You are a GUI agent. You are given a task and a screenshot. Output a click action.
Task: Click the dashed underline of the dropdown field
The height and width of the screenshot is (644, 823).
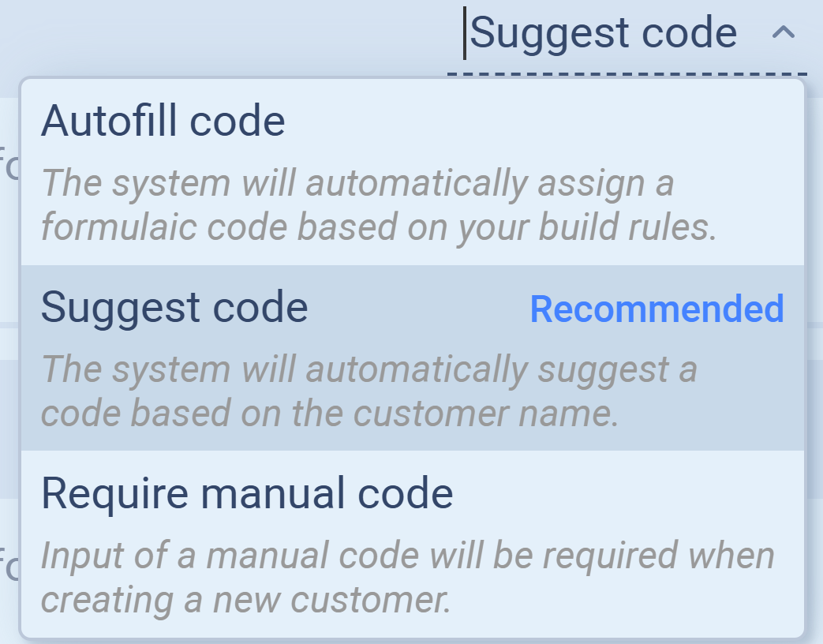coord(627,73)
